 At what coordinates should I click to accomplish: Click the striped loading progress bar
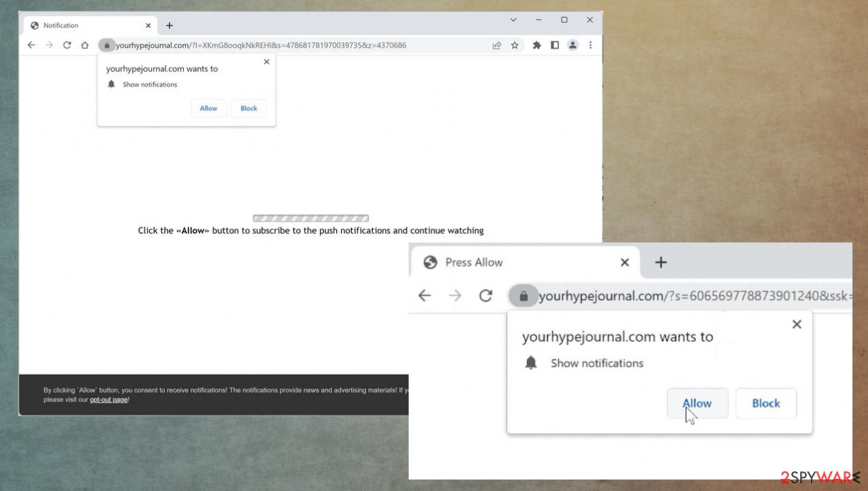311,218
